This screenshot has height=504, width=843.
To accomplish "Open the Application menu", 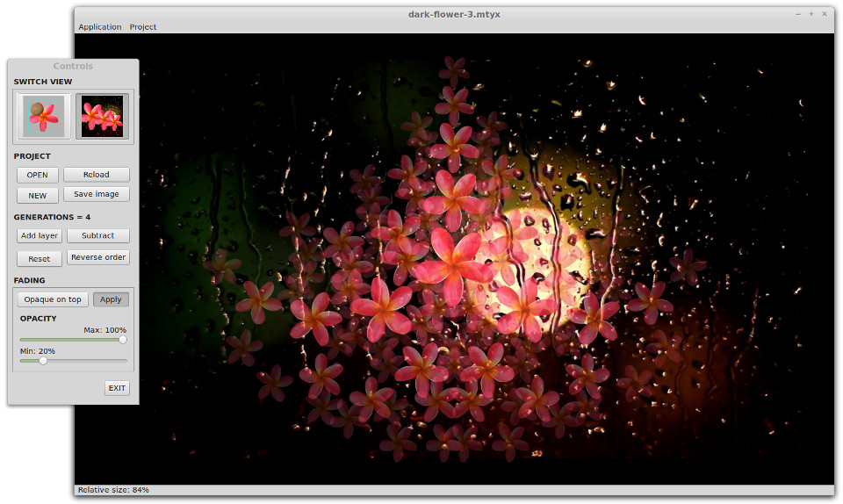I will pos(100,27).
